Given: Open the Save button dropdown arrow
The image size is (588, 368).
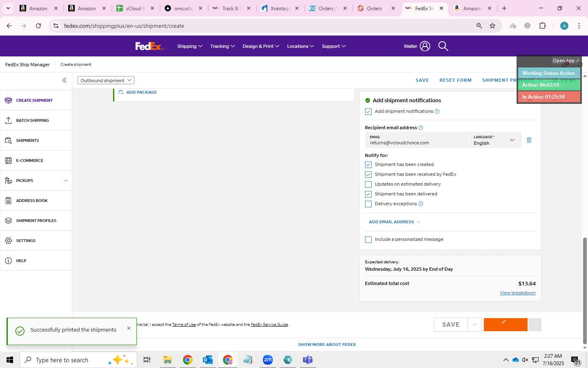Looking at the screenshot, I should click(474, 325).
